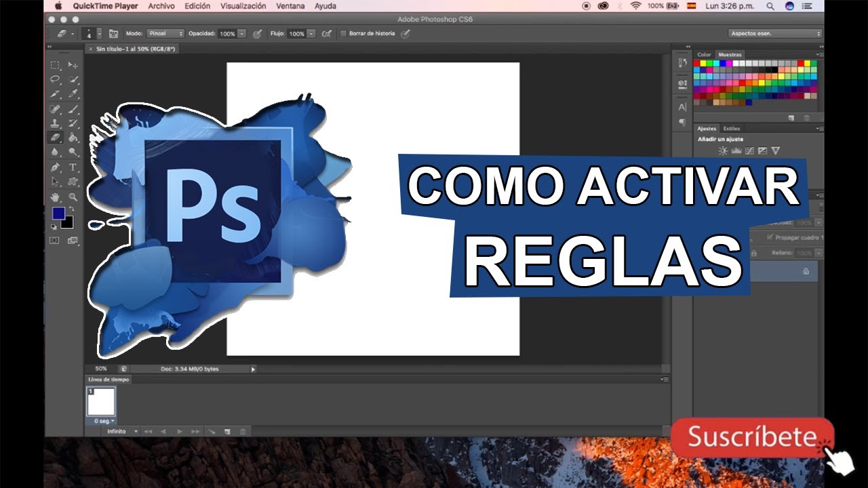Click the Suscríbete button

pyautogui.click(x=753, y=438)
